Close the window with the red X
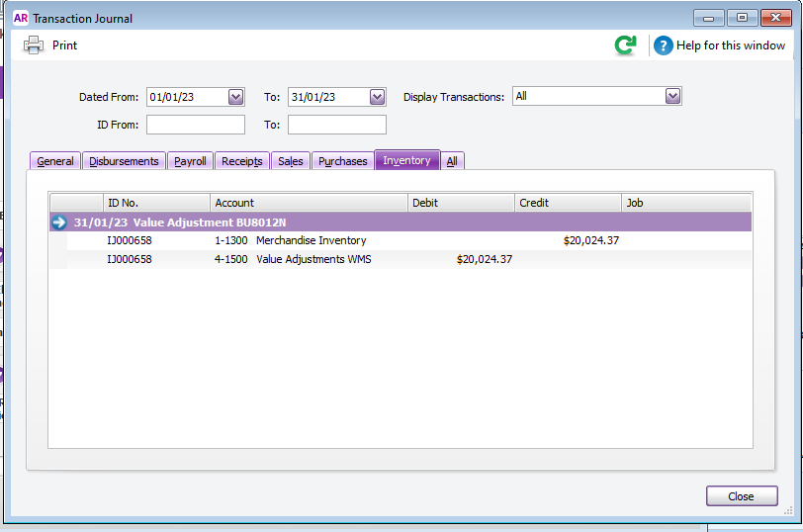Image resolution: width=803 pixels, height=532 pixels. [776, 18]
